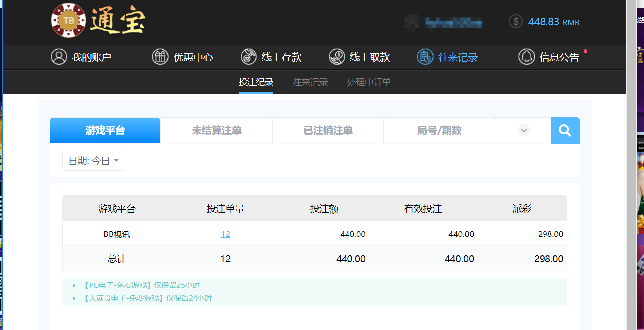Viewport: 644px width, 330px height.
Task: Select the 已注销注单 filter tab
Action: [x=328, y=130]
